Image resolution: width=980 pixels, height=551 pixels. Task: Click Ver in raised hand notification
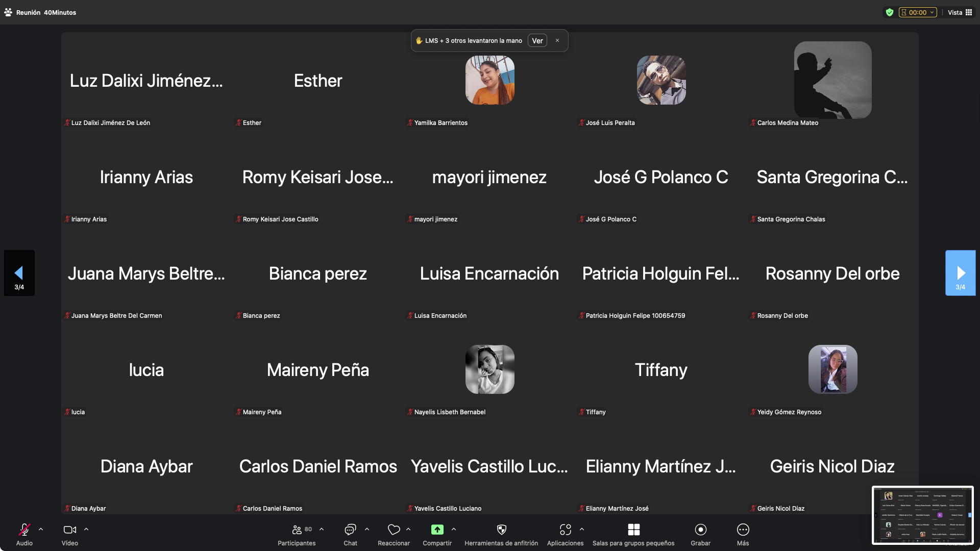pyautogui.click(x=537, y=41)
